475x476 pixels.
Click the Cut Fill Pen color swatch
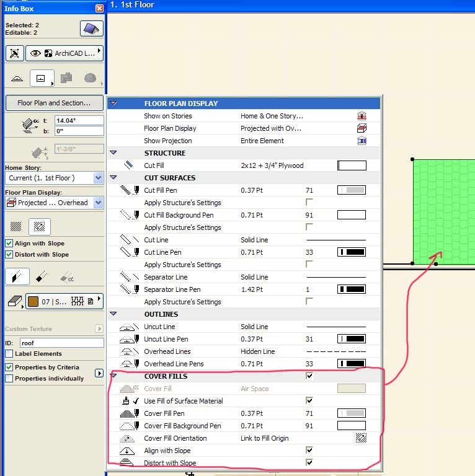pos(352,190)
